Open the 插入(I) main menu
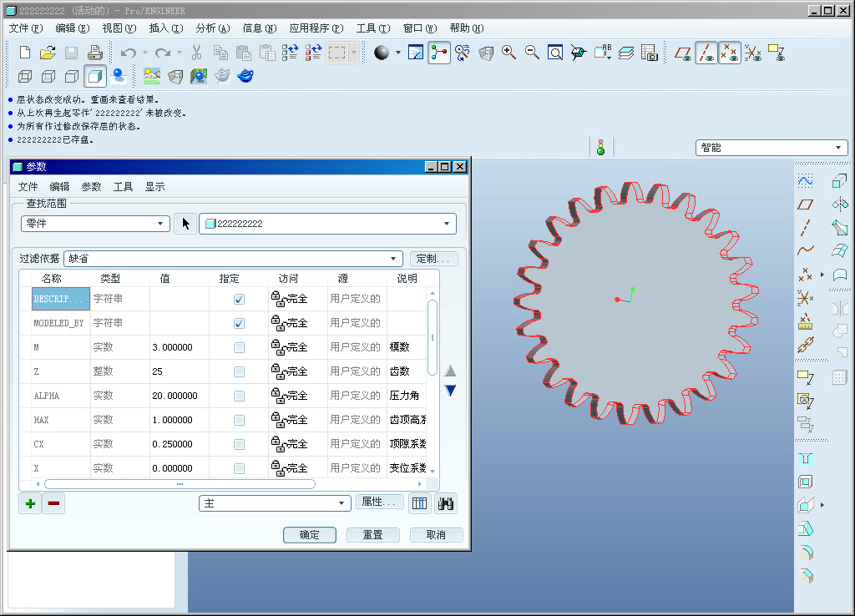 [166, 28]
